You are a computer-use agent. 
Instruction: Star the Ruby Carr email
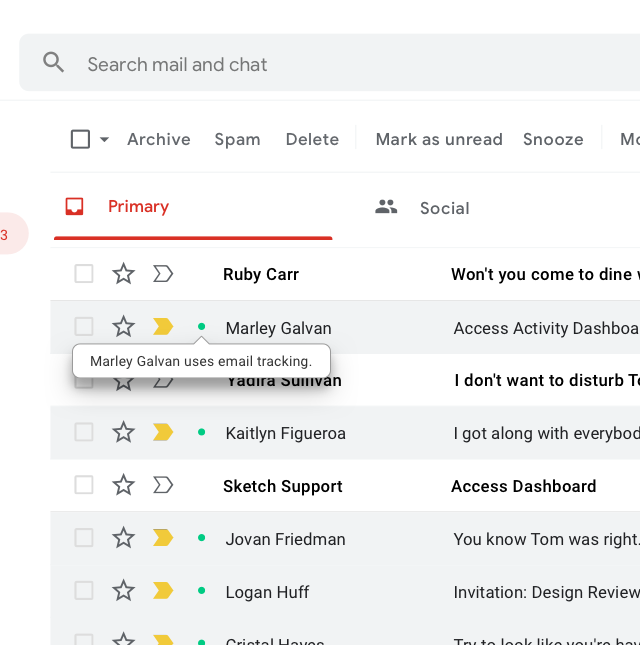pos(123,274)
